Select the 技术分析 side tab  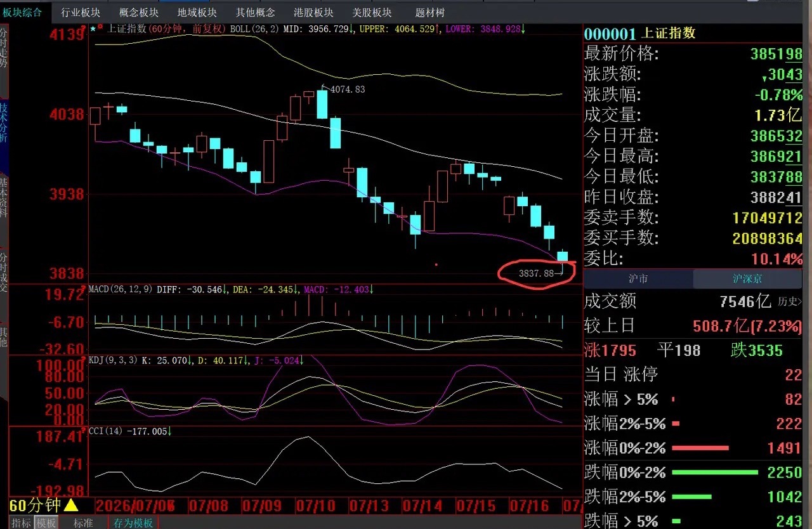coord(4,122)
